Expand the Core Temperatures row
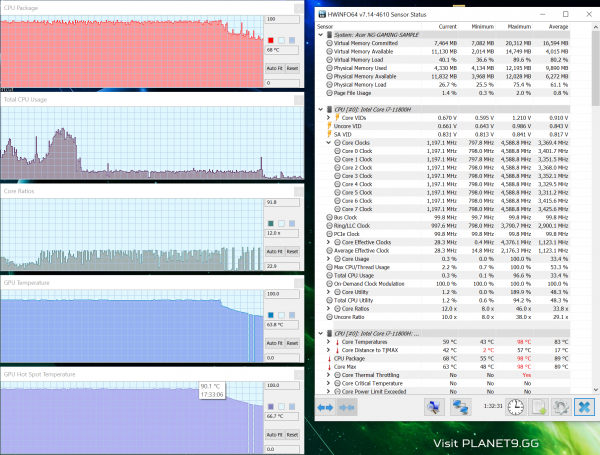This screenshot has width=600, height=455. pyautogui.click(x=329, y=342)
